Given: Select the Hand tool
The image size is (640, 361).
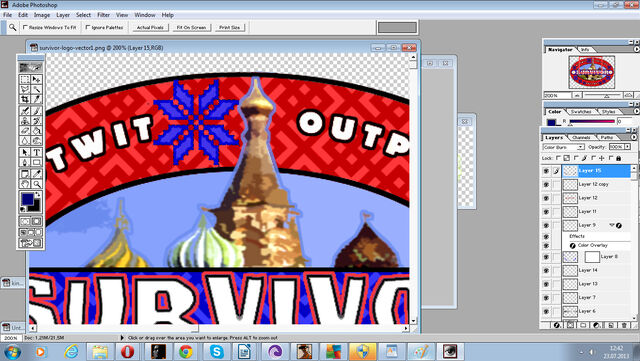Looking at the screenshot, I should [x=25, y=184].
